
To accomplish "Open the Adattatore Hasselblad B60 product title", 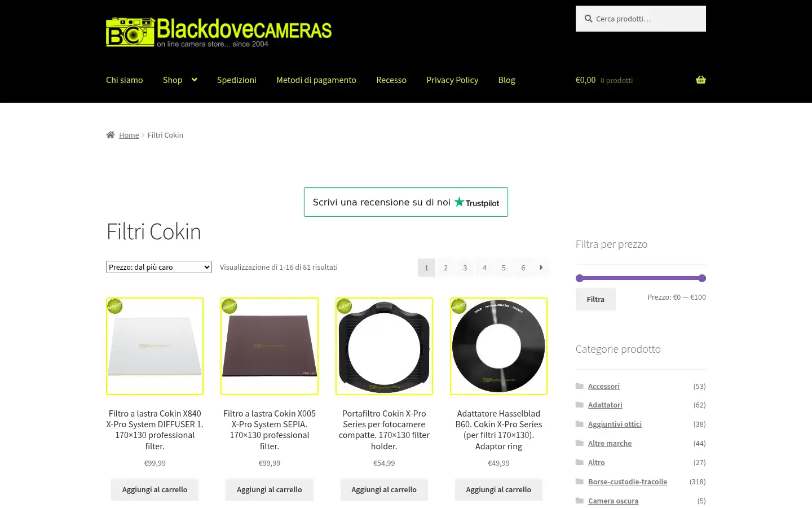I will [x=498, y=430].
